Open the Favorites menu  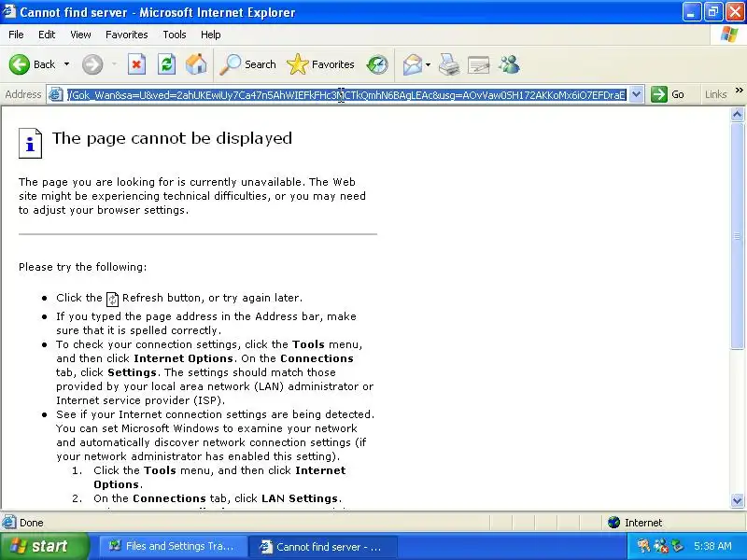[x=127, y=35]
